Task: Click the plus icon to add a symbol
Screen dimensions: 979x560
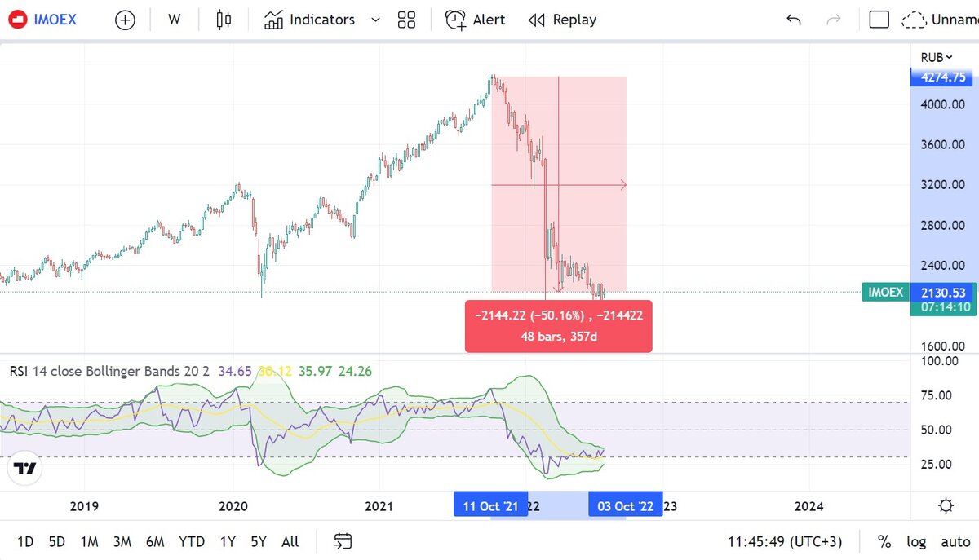Action: tap(125, 19)
